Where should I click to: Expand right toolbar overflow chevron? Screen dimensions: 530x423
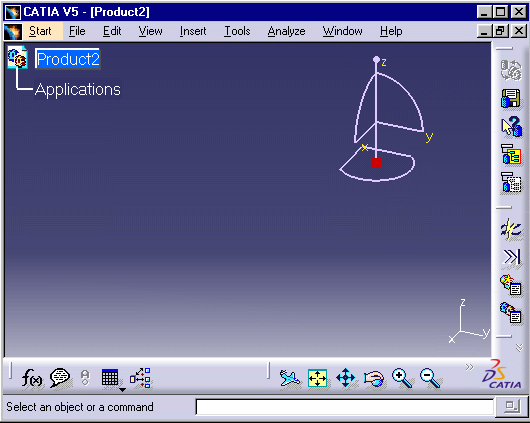pos(520,347)
